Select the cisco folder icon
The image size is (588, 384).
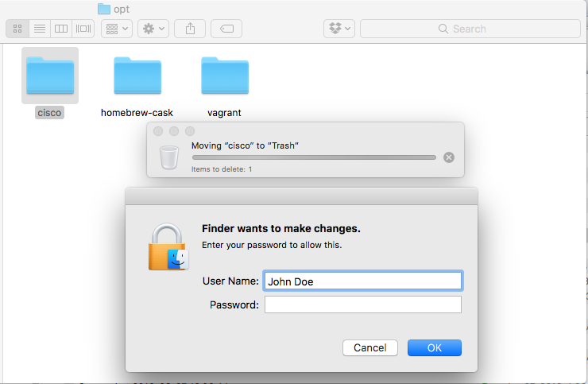pos(50,76)
